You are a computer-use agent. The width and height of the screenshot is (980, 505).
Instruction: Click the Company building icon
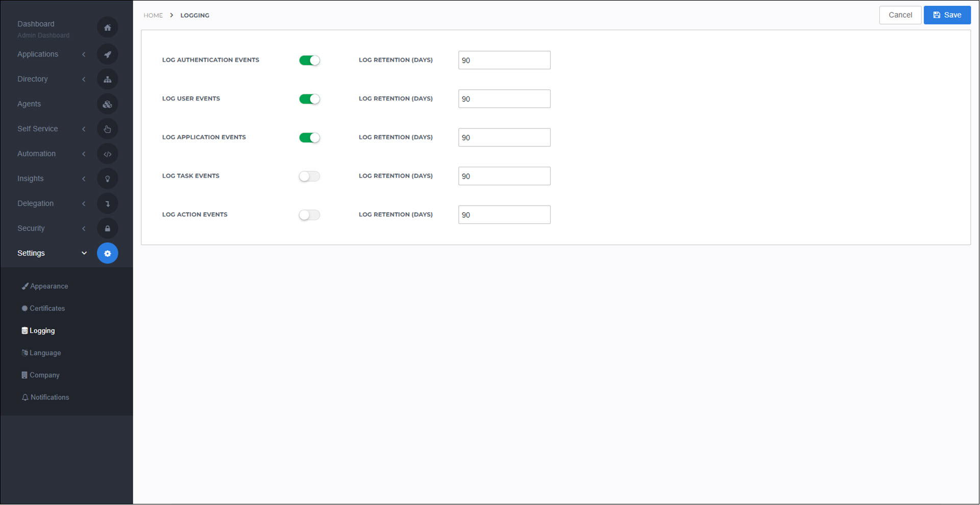coord(24,375)
